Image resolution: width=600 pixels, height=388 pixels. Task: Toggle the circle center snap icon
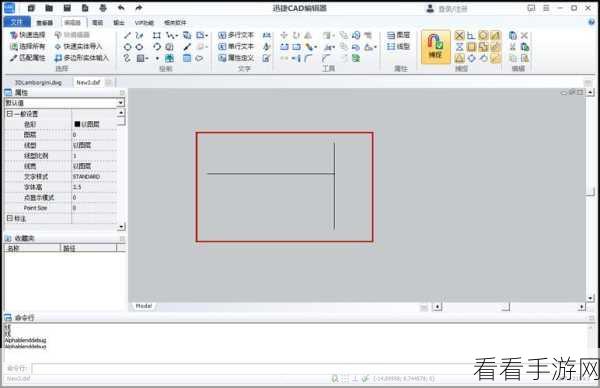pyautogui.click(x=483, y=36)
